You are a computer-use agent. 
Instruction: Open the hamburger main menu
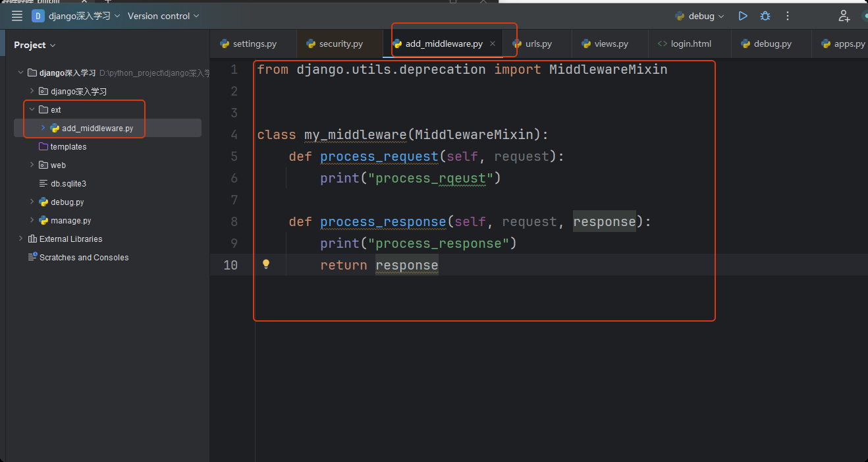click(17, 16)
